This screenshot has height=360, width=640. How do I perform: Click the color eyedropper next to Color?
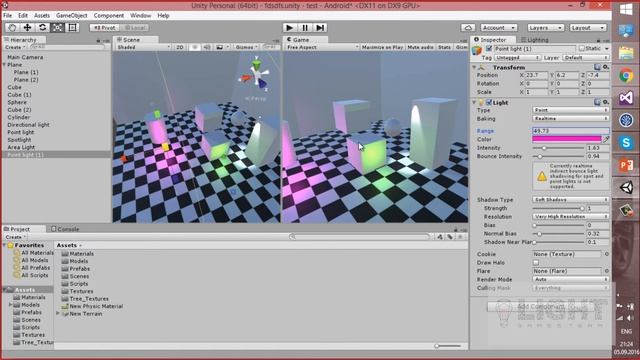(606, 139)
